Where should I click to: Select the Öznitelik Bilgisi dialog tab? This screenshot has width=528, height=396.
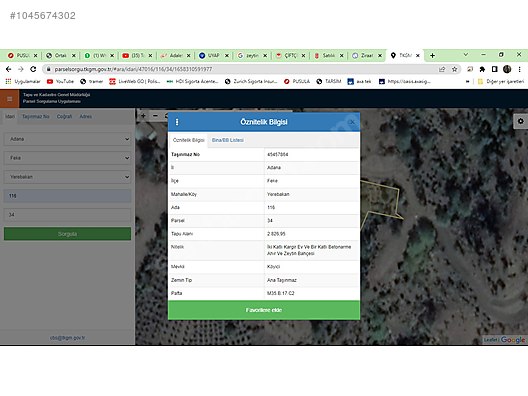[x=188, y=140]
